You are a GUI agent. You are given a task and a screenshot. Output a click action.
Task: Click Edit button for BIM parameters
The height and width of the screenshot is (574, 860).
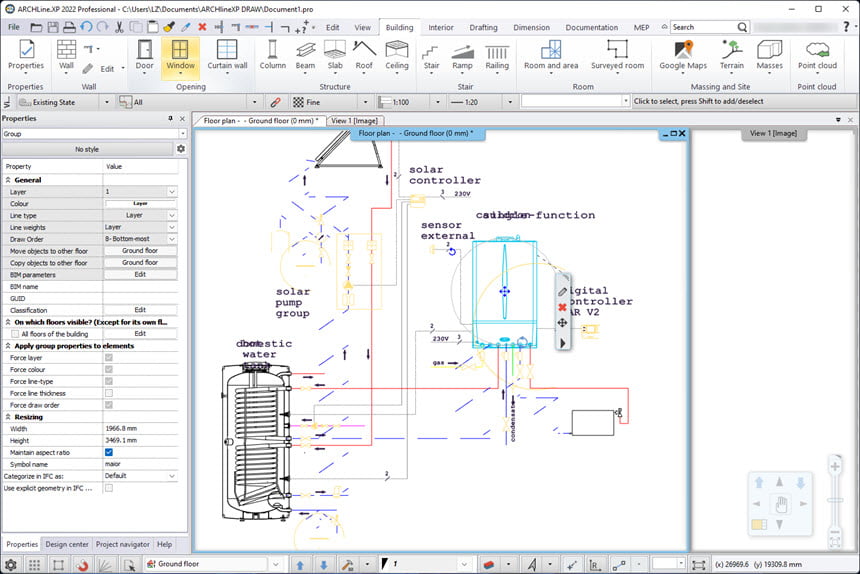140,275
